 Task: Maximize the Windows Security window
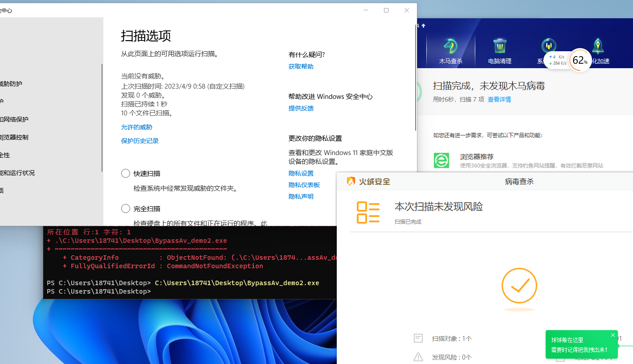coord(386,10)
